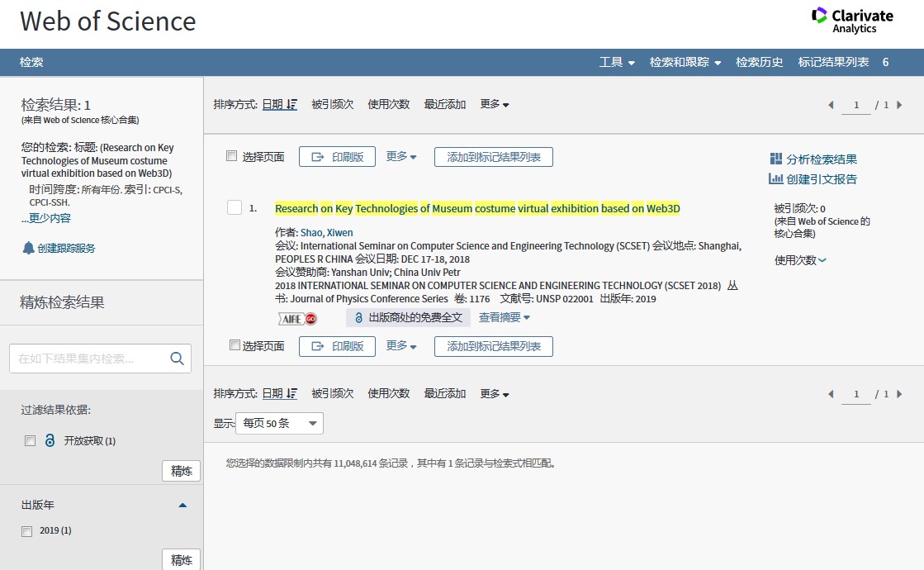Sort by 使用次数 in bottom sort bar
924x570 pixels.
[388, 393]
